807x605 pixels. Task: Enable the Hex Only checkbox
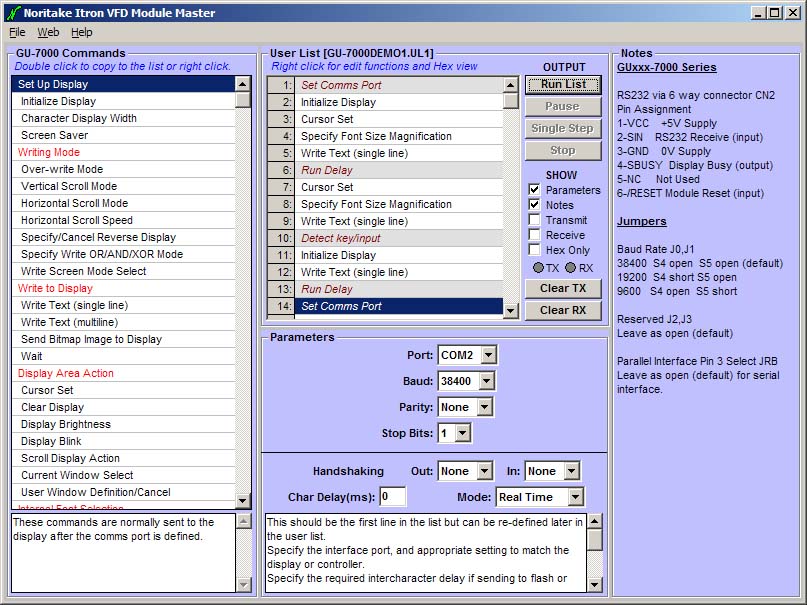tap(535, 250)
